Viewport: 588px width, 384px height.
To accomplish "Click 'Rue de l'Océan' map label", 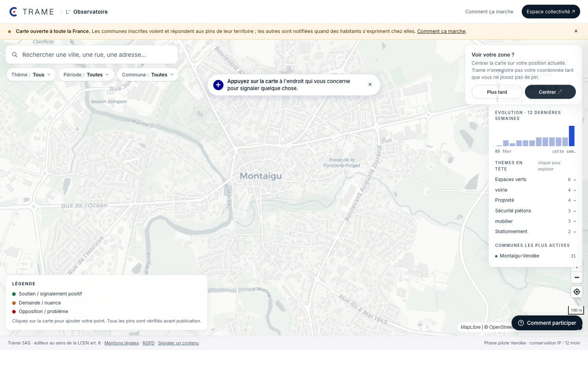I will click(84, 205).
